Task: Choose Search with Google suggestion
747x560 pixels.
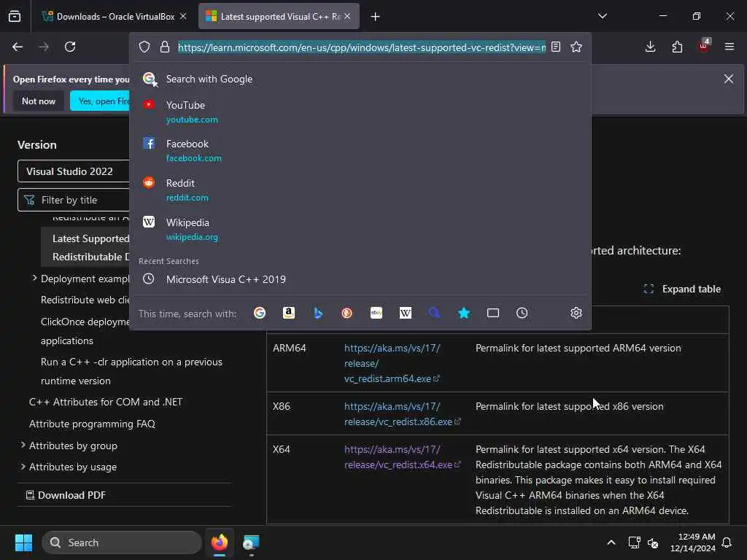Action: (x=360, y=79)
